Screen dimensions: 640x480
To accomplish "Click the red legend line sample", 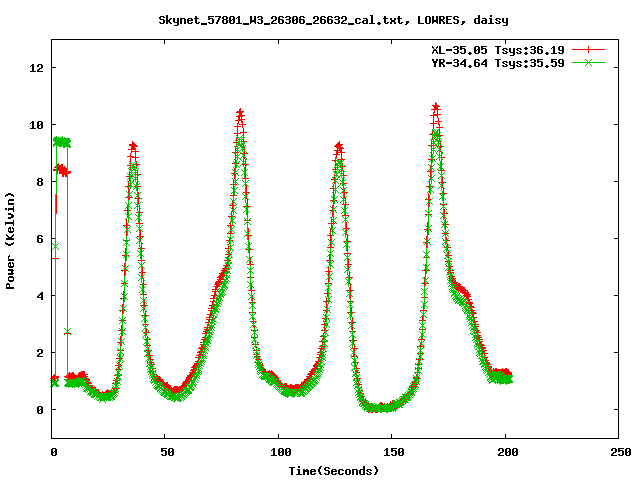I will click(x=588, y=50).
